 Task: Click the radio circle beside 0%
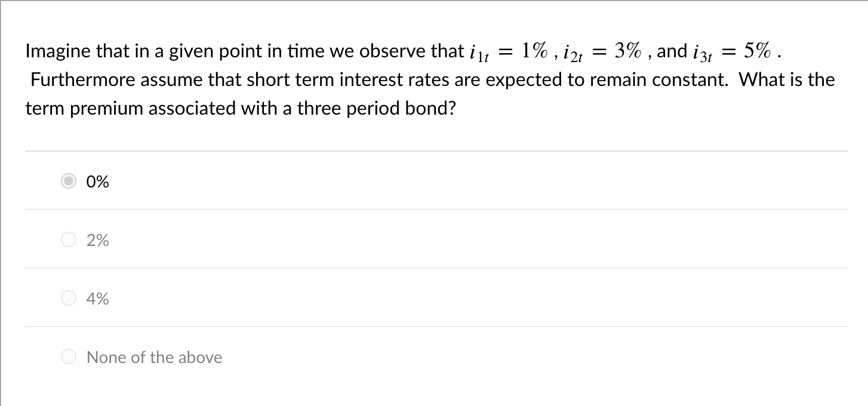pyautogui.click(x=69, y=182)
